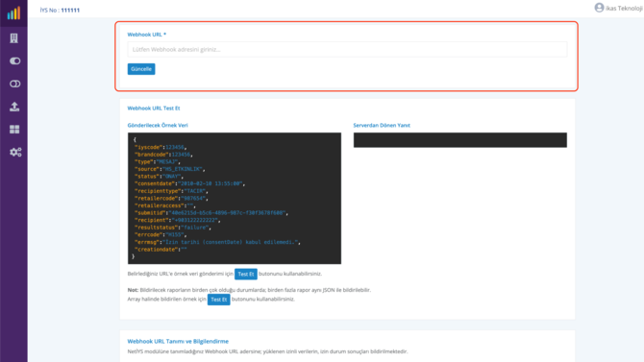Click the "iyscode" line in JSON
This screenshot has height=362, width=644.
coord(161,147)
